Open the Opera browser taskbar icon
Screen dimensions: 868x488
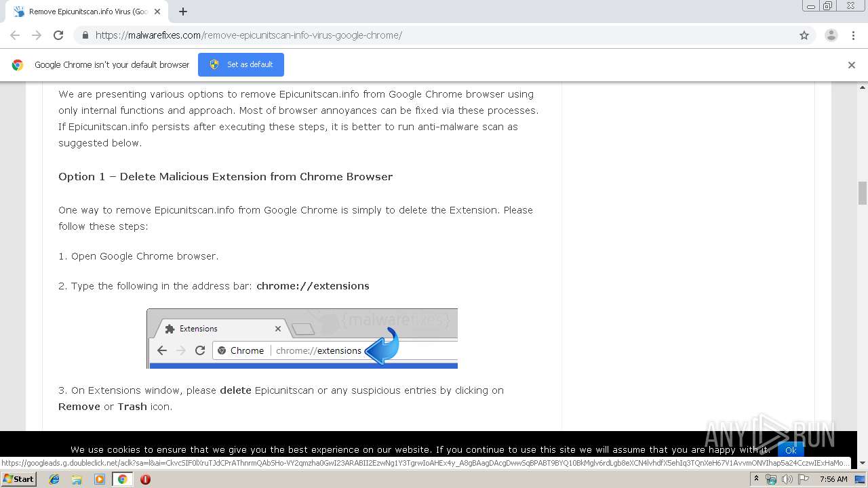(x=145, y=479)
